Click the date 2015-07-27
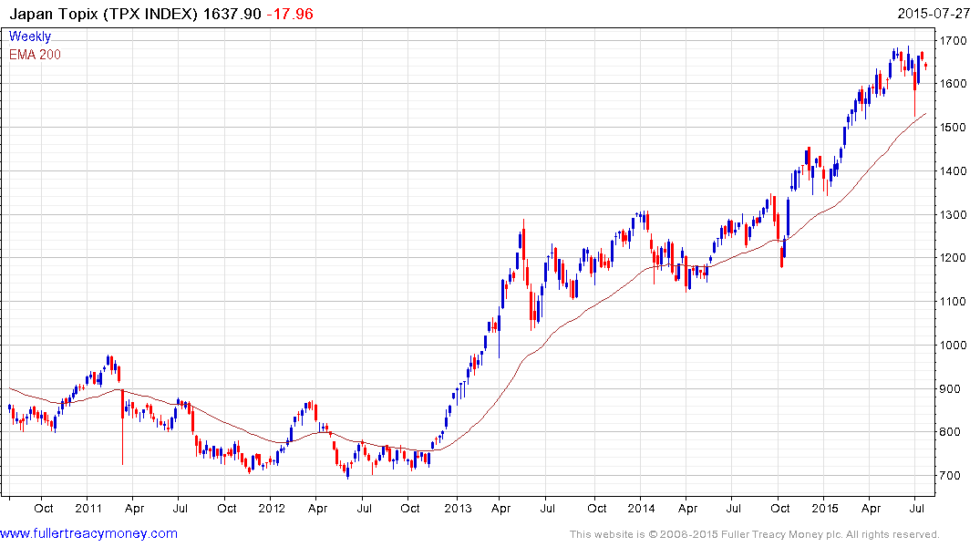980x547 pixels. click(934, 14)
